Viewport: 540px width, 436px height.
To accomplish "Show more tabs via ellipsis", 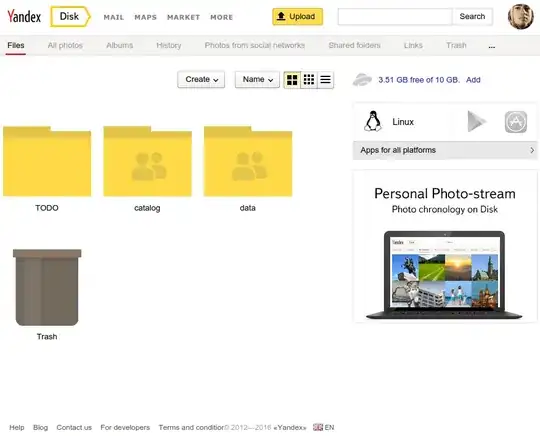I will [492, 46].
